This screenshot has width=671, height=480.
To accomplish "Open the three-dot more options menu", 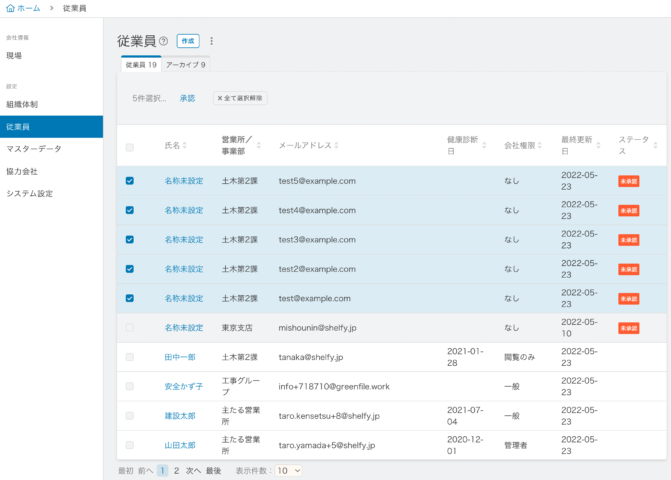I will 211,41.
